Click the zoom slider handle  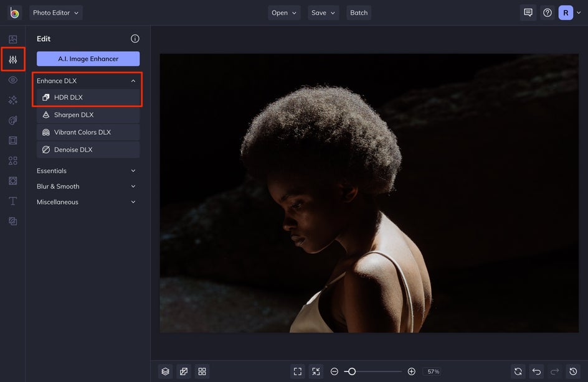coord(352,371)
